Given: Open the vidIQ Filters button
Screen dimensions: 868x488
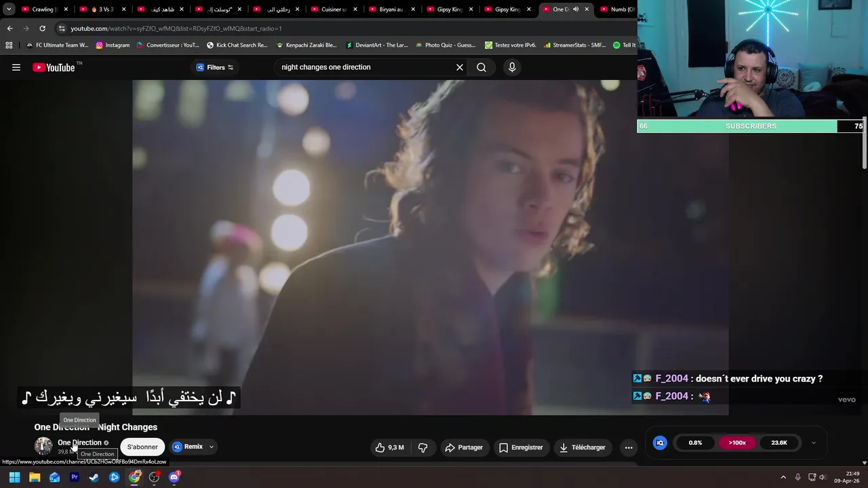Looking at the screenshot, I should click(x=214, y=67).
